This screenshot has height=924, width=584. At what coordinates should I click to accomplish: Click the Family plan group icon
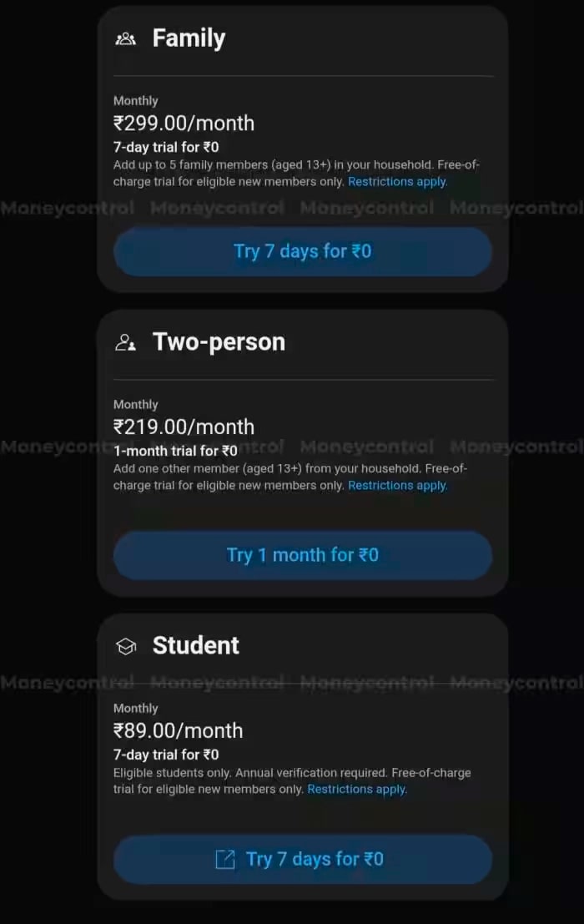[x=125, y=39]
